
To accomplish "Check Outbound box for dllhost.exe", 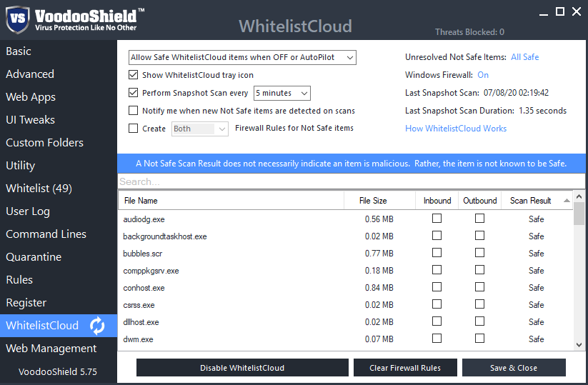I will tap(479, 321).
